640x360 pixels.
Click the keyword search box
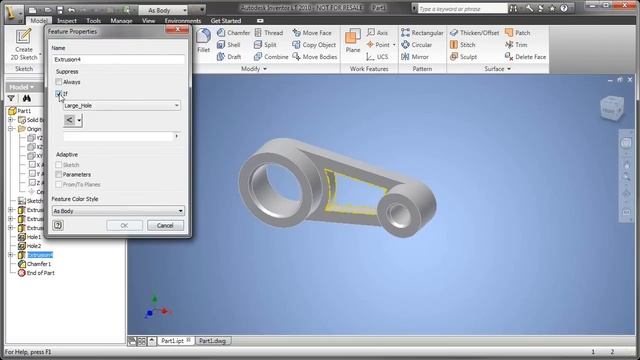(462, 9)
